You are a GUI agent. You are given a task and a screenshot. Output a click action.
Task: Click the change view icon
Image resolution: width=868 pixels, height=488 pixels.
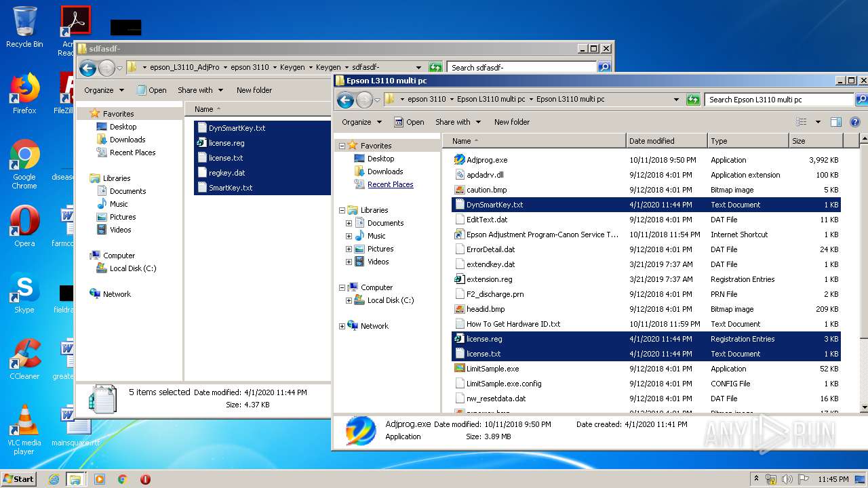[x=802, y=122]
